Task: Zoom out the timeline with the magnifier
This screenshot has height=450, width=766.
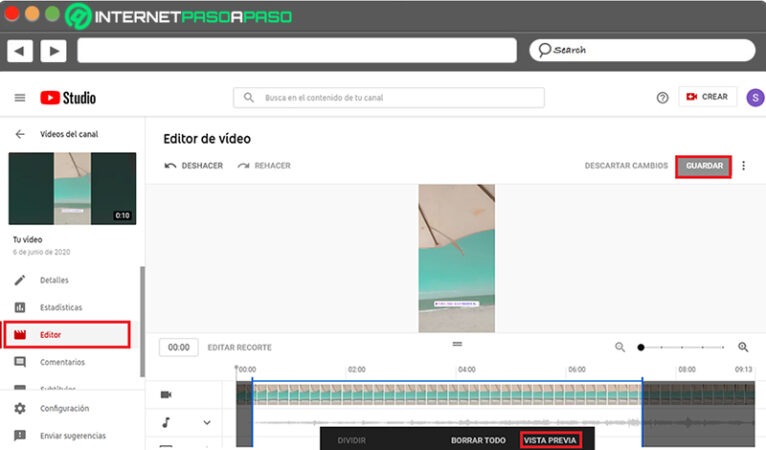Action: [620, 347]
